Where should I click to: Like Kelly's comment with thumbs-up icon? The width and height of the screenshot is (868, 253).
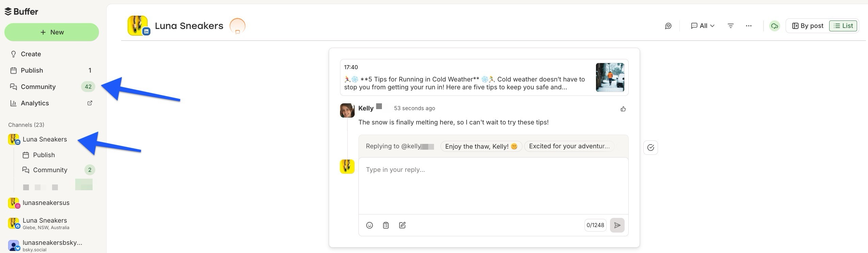pyautogui.click(x=623, y=109)
